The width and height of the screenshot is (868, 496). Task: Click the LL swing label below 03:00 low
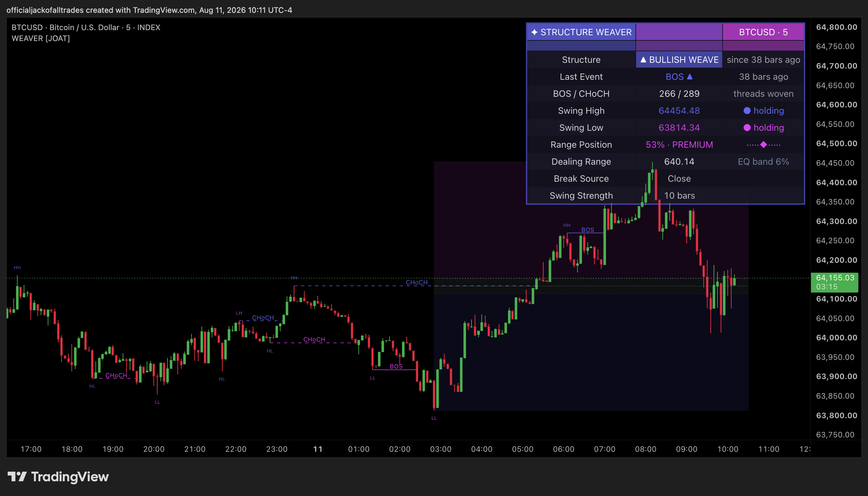(x=434, y=418)
